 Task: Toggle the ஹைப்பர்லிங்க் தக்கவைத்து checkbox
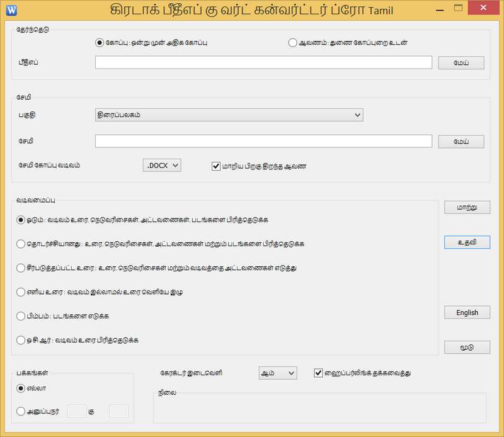318,373
